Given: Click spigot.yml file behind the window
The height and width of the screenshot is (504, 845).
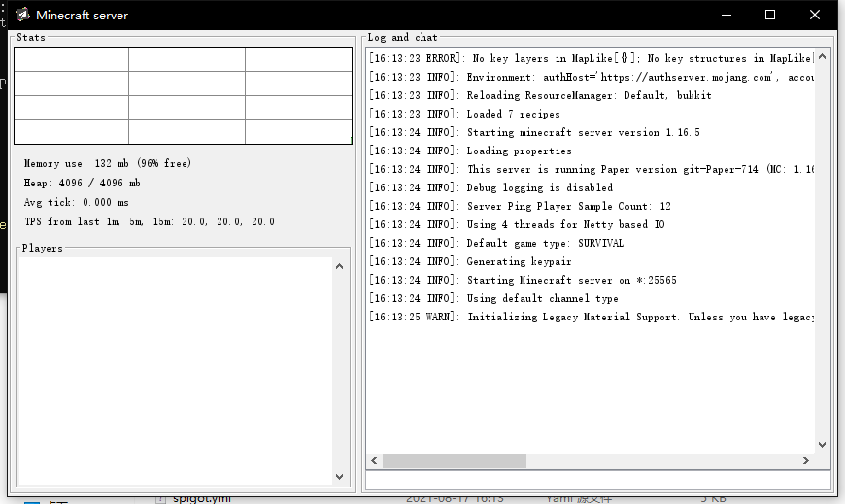Looking at the screenshot, I should (201, 498).
